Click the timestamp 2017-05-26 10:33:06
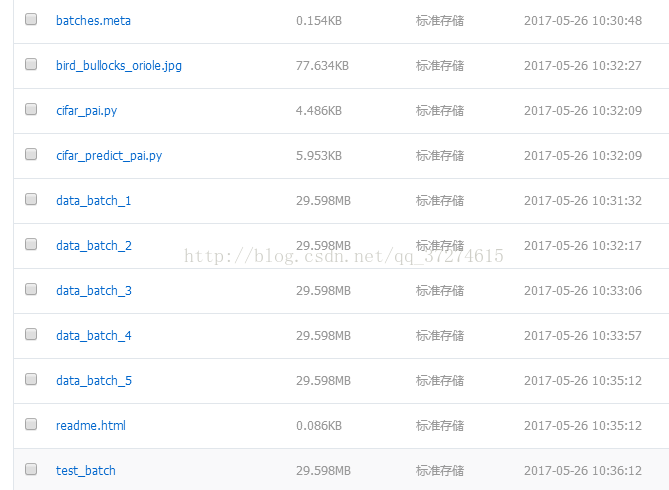 pos(583,291)
